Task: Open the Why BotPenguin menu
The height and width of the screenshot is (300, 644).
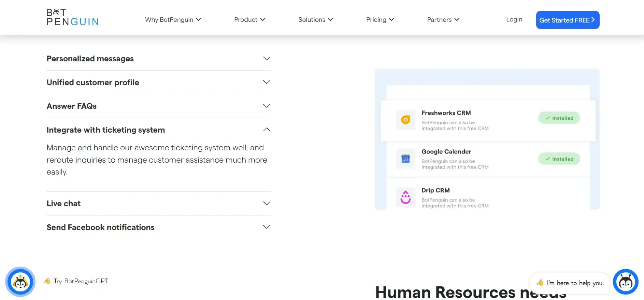Action: (x=173, y=20)
